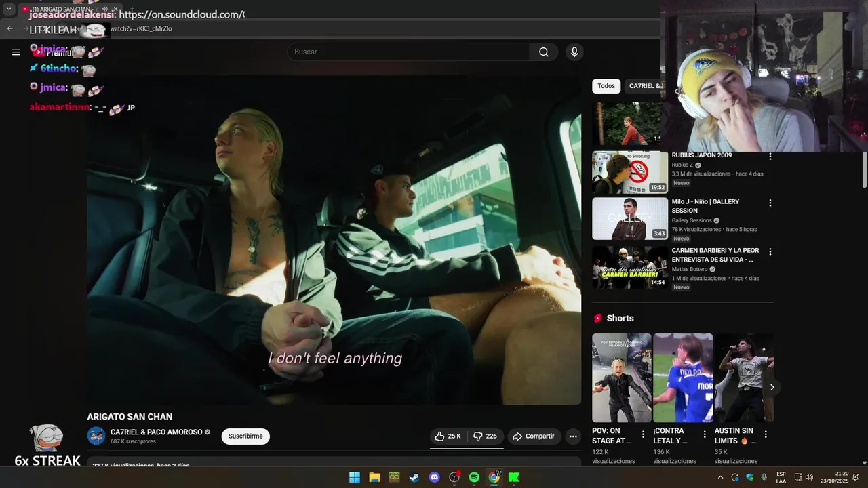Open the Gallery Sessions channel link
This screenshot has height=488, width=868.
(692, 220)
